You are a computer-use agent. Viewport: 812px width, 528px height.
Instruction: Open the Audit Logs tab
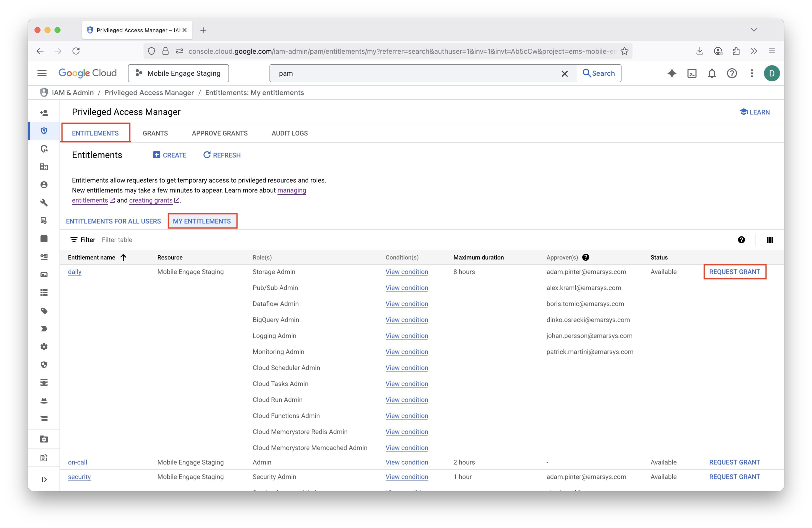coord(290,133)
